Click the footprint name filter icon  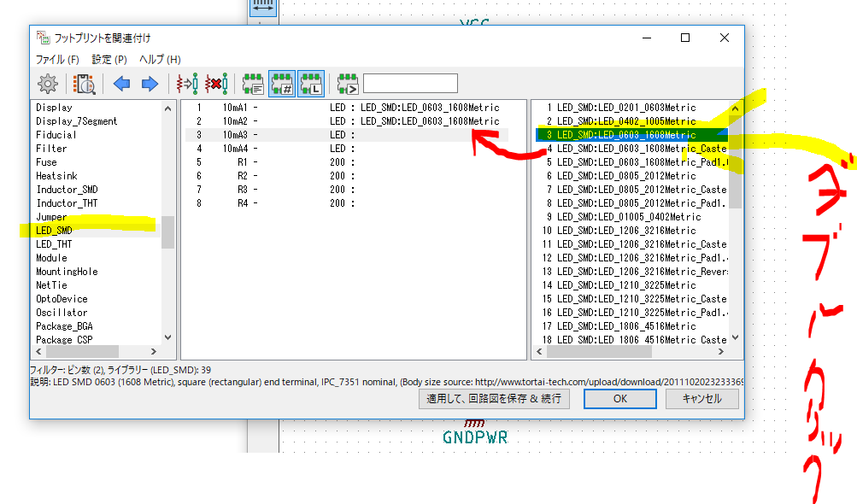click(348, 84)
